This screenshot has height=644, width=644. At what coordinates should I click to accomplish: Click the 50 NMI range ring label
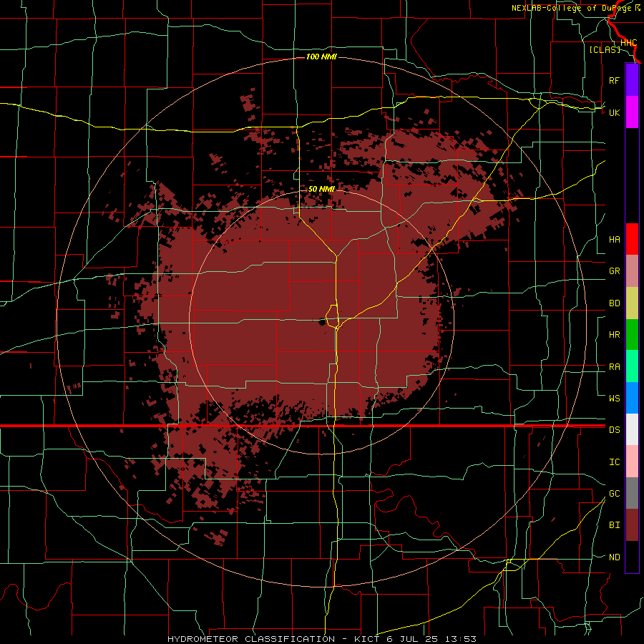pos(321,189)
